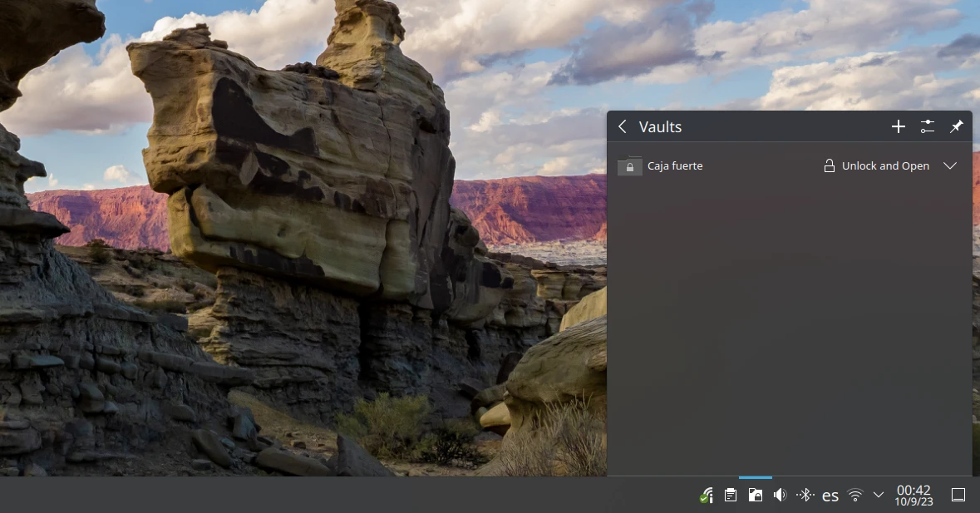Viewport: 980px width, 513px height.
Task: Show hidden system tray icons arrow
Action: [879, 496]
